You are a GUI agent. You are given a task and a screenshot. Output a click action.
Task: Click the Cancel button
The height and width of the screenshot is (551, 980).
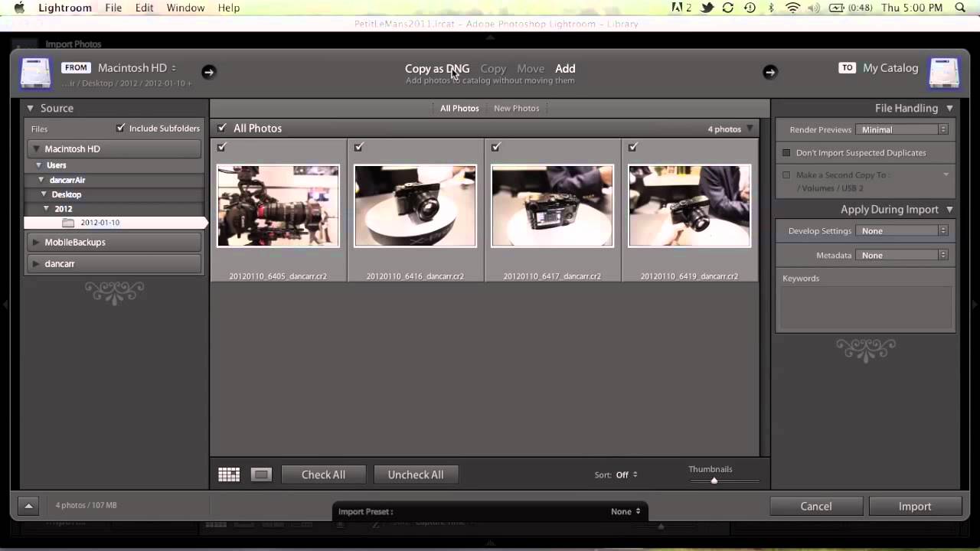pyautogui.click(x=816, y=507)
